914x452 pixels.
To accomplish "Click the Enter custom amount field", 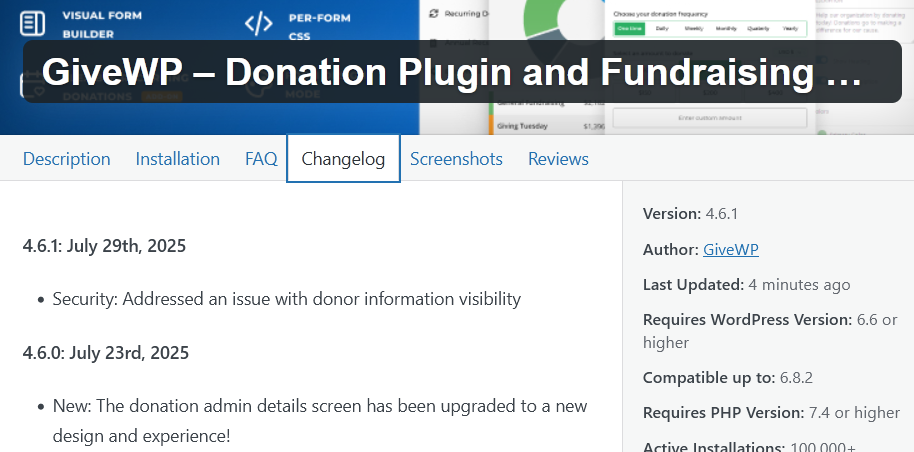I will (709, 118).
